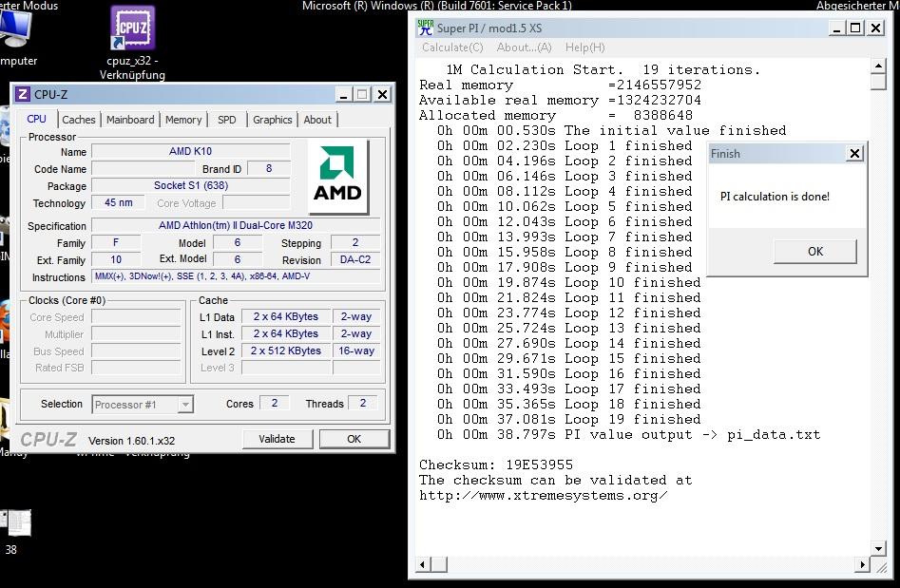Click the Revision value DA-C2
This screenshot has width=900, height=588.
coord(355,259)
